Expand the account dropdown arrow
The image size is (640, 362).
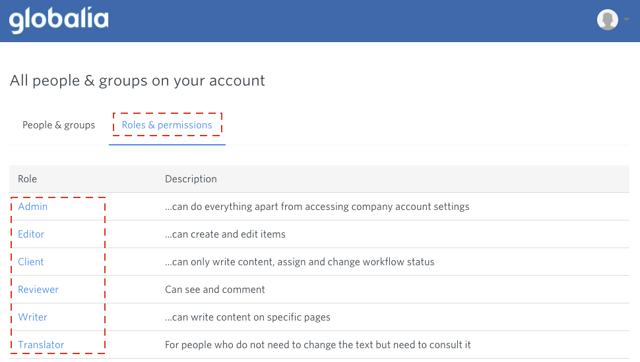(626, 19)
